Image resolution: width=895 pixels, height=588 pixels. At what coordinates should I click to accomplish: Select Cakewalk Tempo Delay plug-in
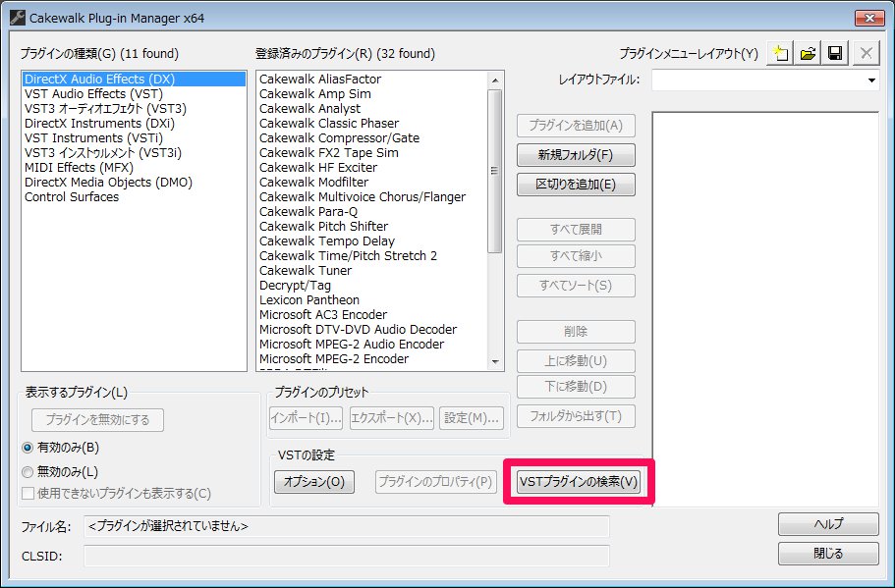372,241
